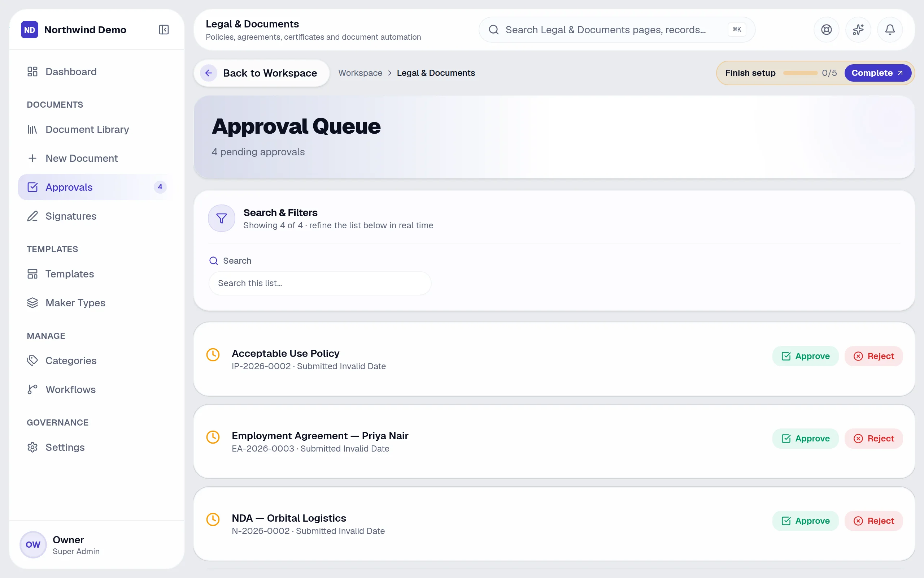Click the Northwind Demo ND logo
The width and height of the screenshot is (924, 578).
[x=29, y=29]
